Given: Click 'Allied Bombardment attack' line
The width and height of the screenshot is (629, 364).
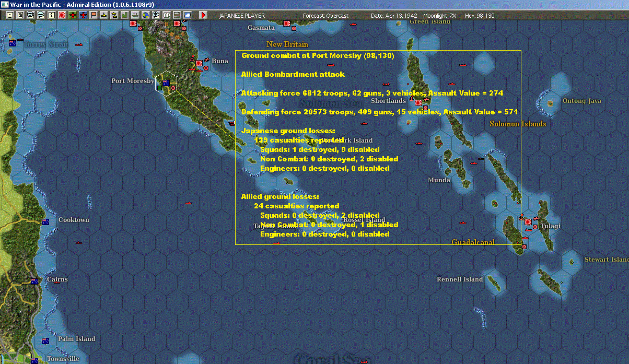Looking at the screenshot, I should click(x=293, y=74).
